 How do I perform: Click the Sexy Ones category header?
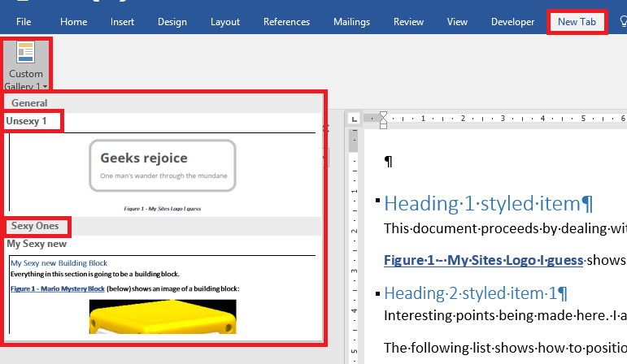click(x=35, y=226)
